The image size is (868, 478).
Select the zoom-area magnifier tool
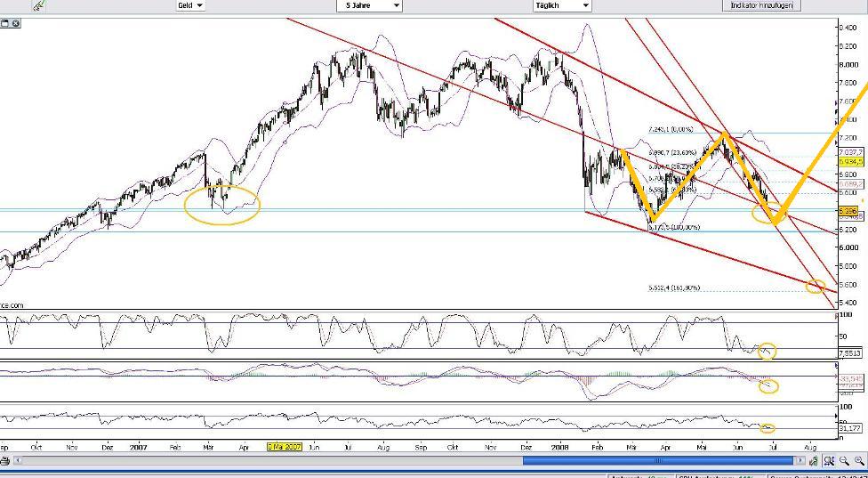(x=829, y=460)
